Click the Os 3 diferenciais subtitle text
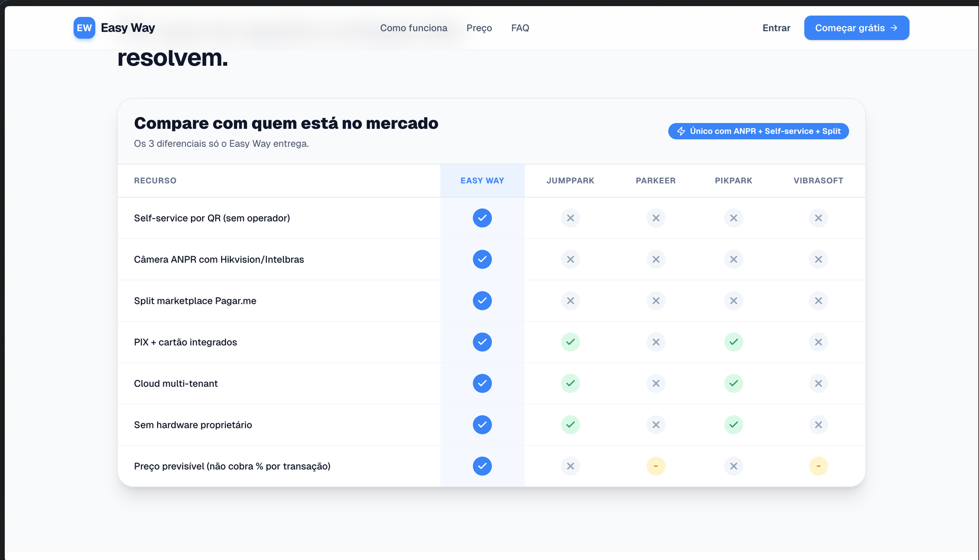Screen dimensions: 979x560 (x=221, y=144)
